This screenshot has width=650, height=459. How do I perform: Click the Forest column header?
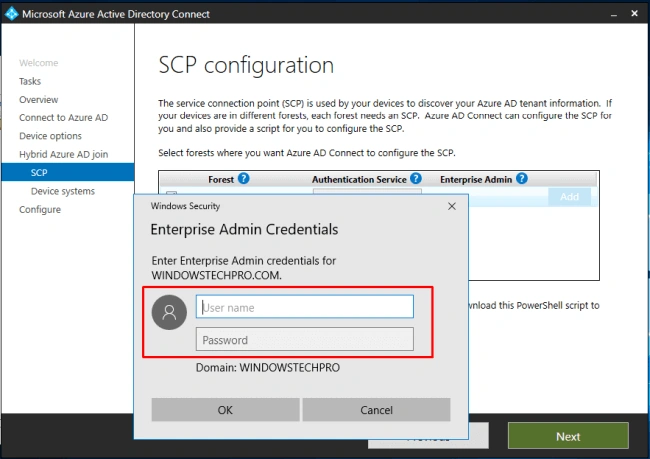[221, 180]
